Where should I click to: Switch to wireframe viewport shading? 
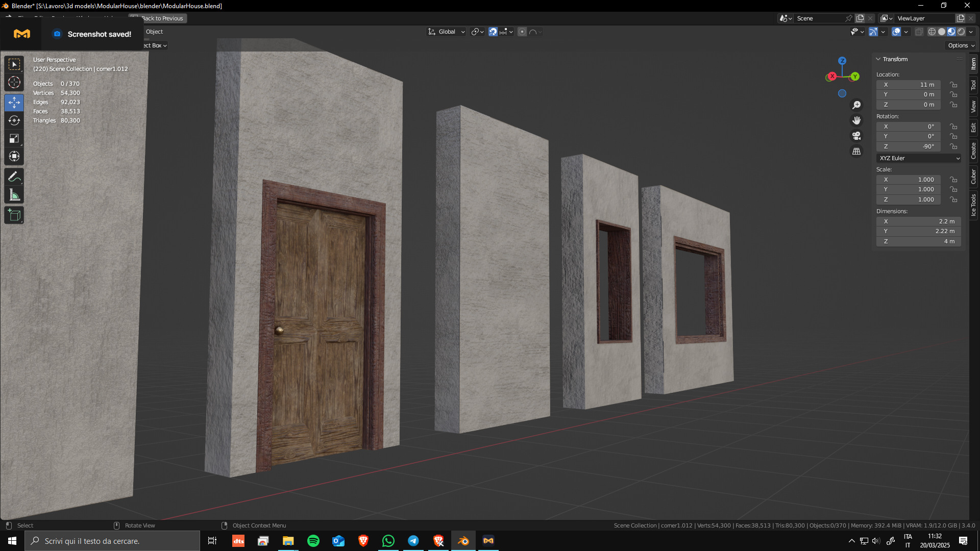tap(932, 32)
